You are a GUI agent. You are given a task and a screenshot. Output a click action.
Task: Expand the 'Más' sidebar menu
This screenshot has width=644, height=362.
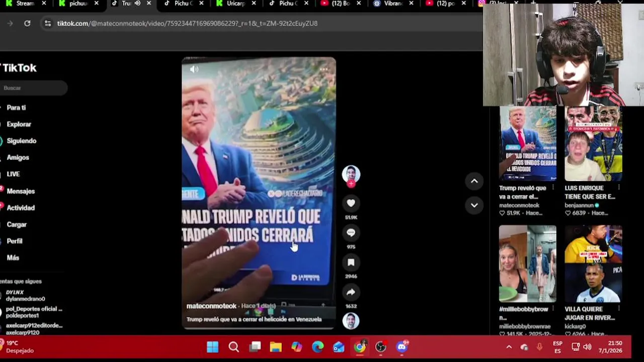pyautogui.click(x=13, y=257)
